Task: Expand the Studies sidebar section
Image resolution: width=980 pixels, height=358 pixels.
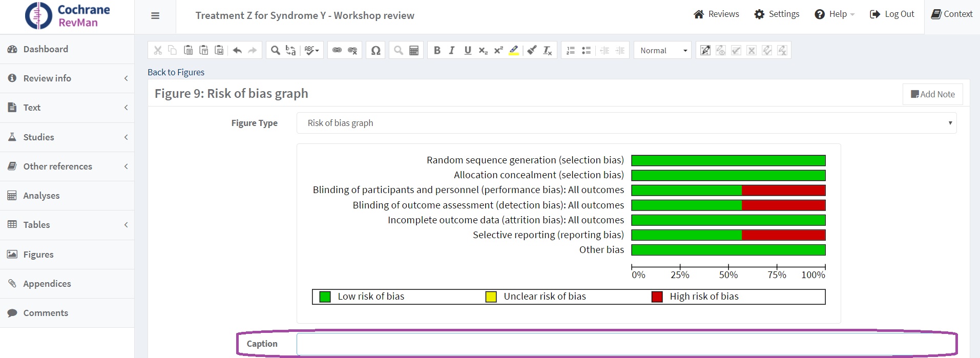Action: [67, 137]
